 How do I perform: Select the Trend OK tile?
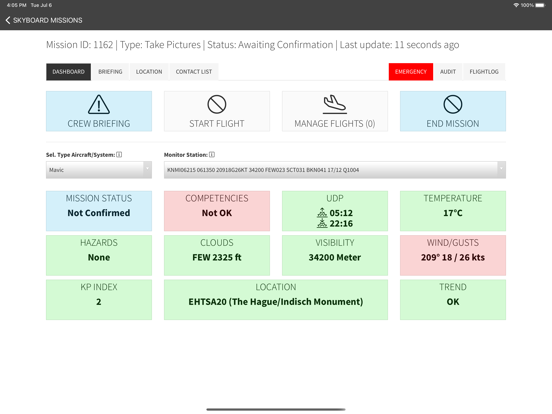[x=453, y=300]
